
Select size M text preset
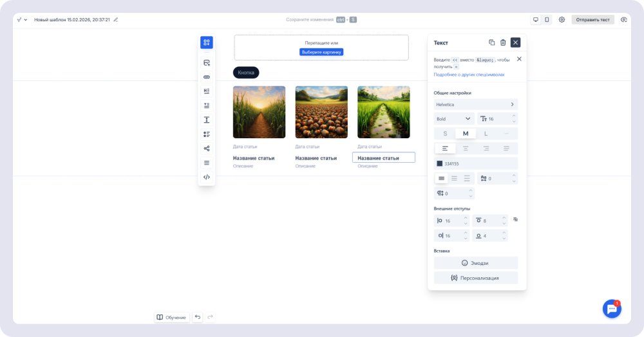[x=466, y=134]
